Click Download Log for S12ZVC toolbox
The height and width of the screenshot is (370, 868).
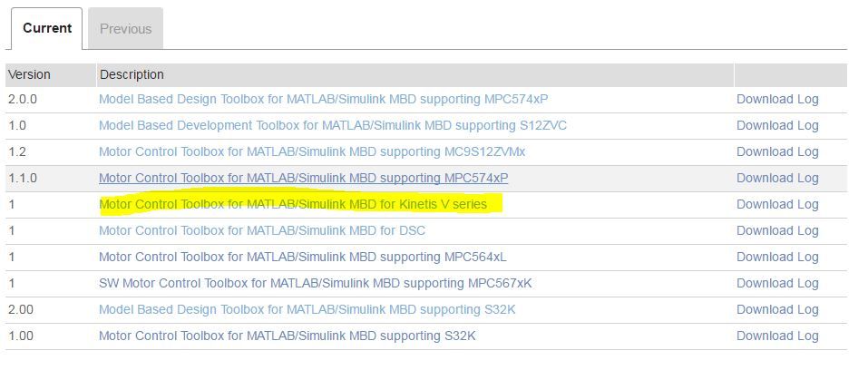pos(777,125)
